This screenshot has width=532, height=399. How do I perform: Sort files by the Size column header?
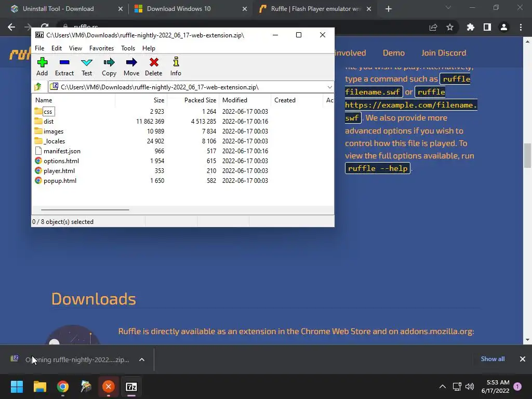141,100
